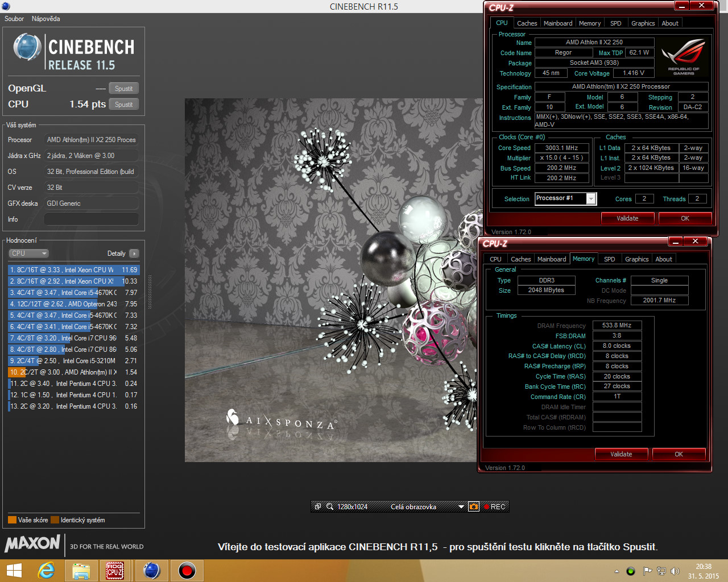
Task: Select Mainboard tab in upper CPU-Z window
Action: (x=558, y=23)
